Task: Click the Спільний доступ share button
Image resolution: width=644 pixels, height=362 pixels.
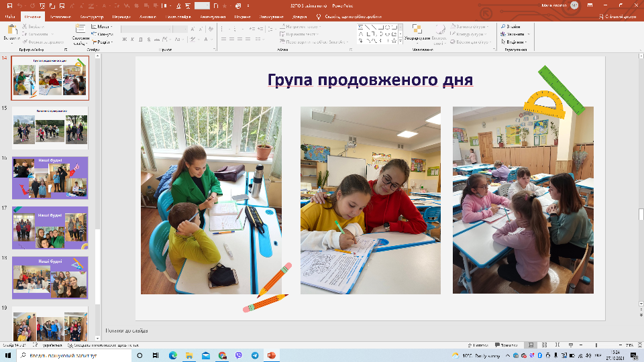Action: pyautogui.click(x=619, y=15)
